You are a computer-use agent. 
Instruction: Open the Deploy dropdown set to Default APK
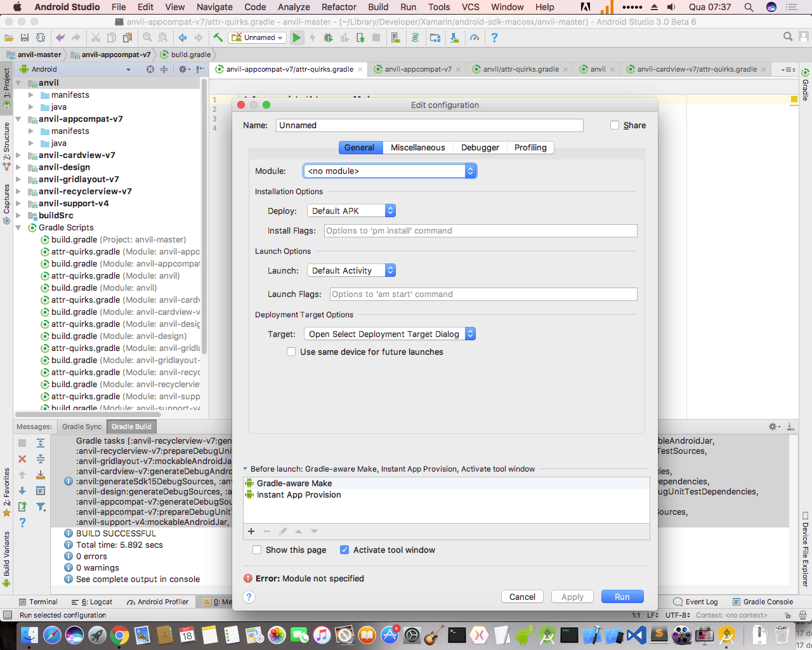pos(351,211)
